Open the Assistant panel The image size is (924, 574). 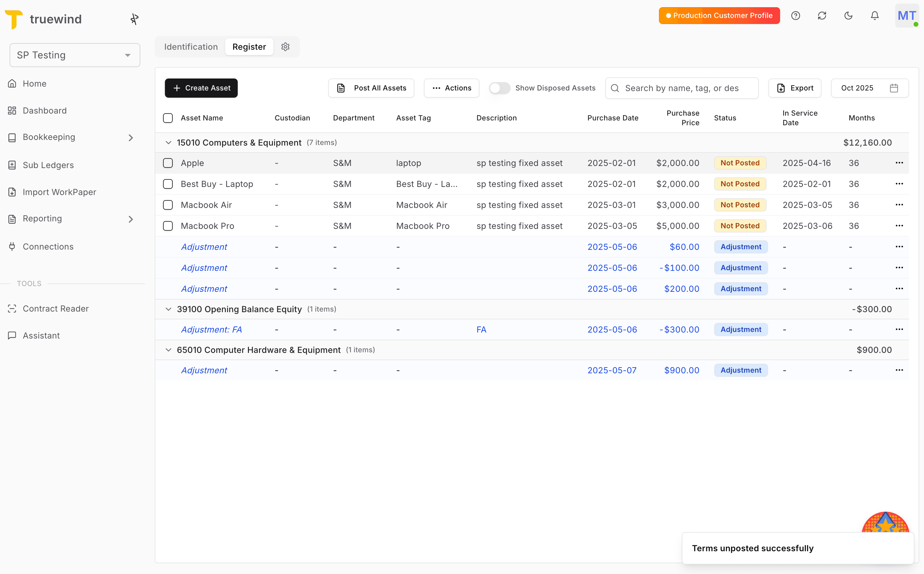pyautogui.click(x=41, y=335)
